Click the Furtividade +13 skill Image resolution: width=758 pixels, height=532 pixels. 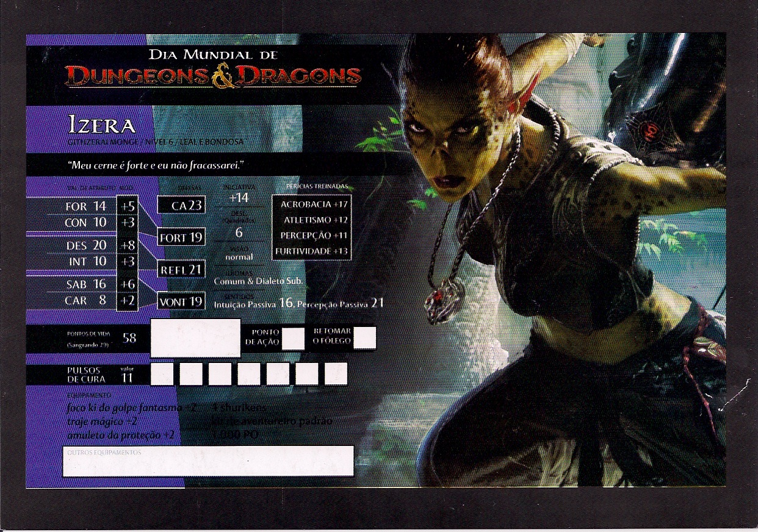(x=312, y=251)
